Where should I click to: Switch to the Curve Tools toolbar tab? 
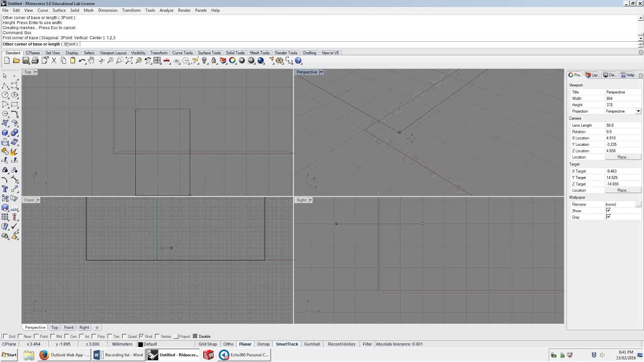pyautogui.click(x=182, y=53)
